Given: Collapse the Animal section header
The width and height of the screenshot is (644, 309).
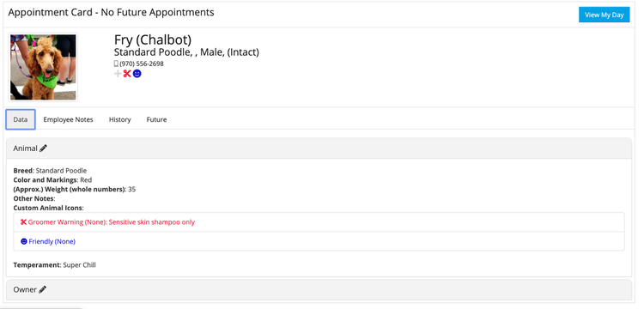Looking at the screenshot, I should coord(319,148).
